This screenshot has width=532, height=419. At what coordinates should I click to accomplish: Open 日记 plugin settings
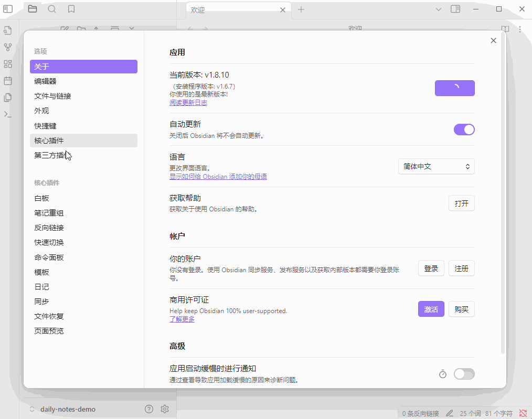(83, 287)
